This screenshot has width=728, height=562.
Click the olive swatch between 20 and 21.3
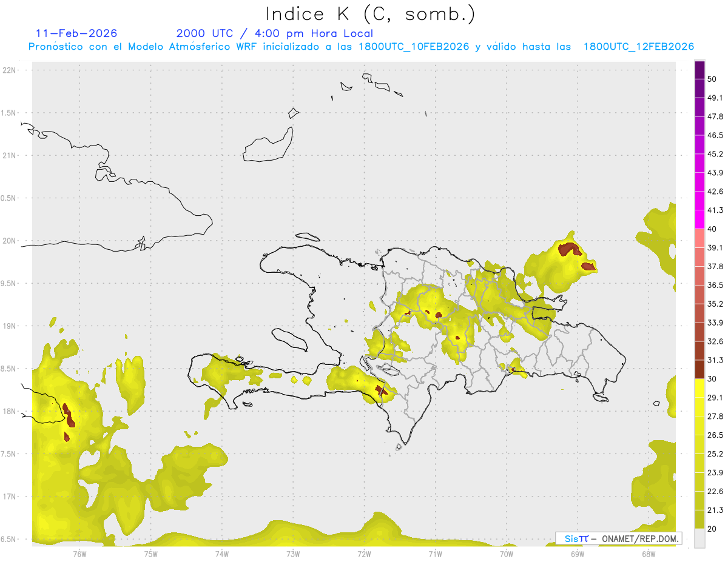tap(699, 519)
